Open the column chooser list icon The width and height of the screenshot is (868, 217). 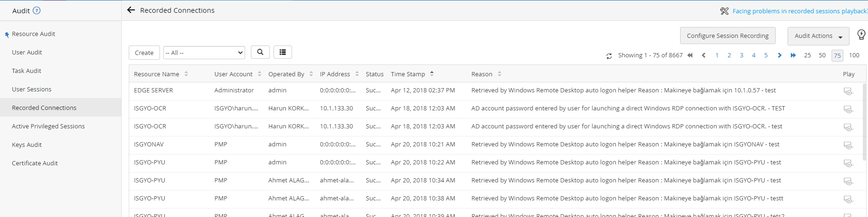pos(283,52)
